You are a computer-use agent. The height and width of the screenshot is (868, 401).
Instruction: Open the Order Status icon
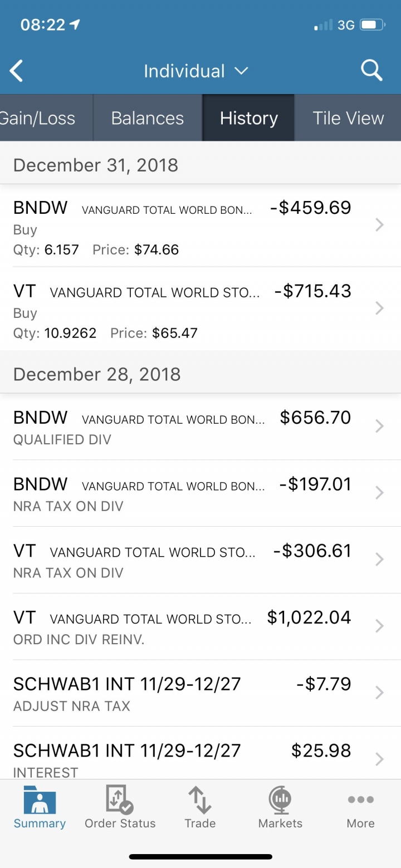tap(120, 800)
